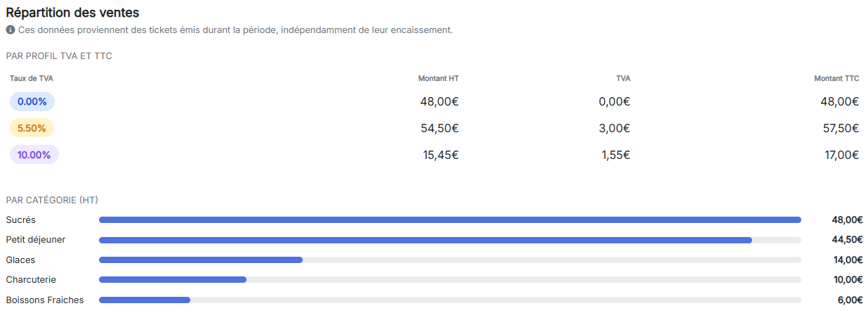Image resolution: width=868 pixels, height=313 pixels.
Task: Click the Petit déjeuner category label
Action: [36, 240]
